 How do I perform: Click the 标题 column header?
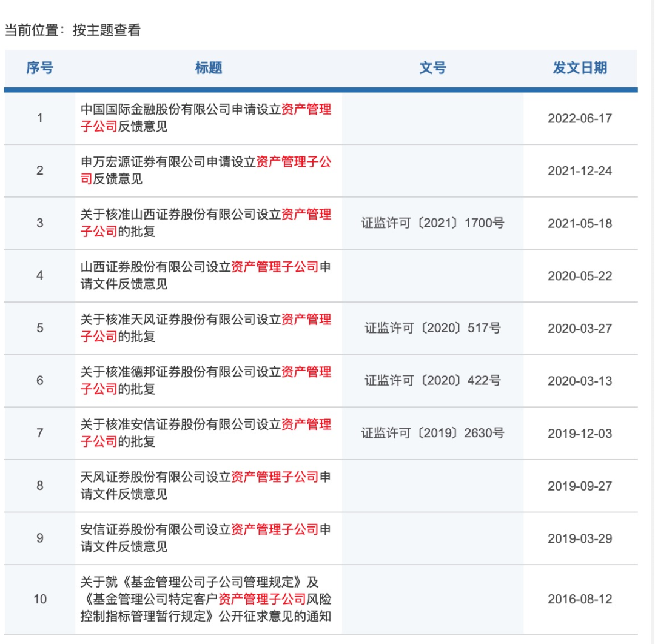click(209, 68)
